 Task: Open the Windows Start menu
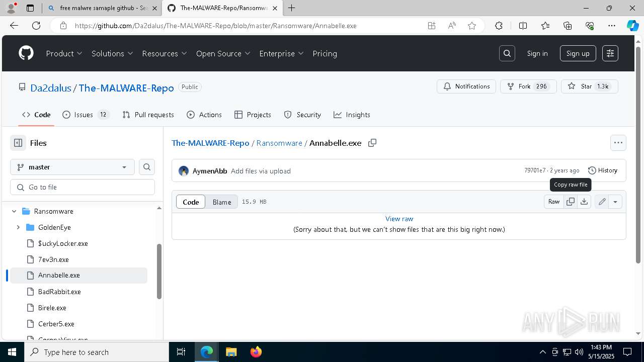[x=12, y=352]
